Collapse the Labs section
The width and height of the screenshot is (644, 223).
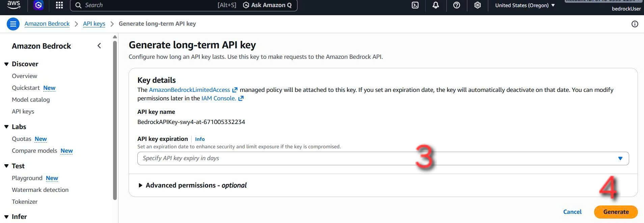point(6,126)
